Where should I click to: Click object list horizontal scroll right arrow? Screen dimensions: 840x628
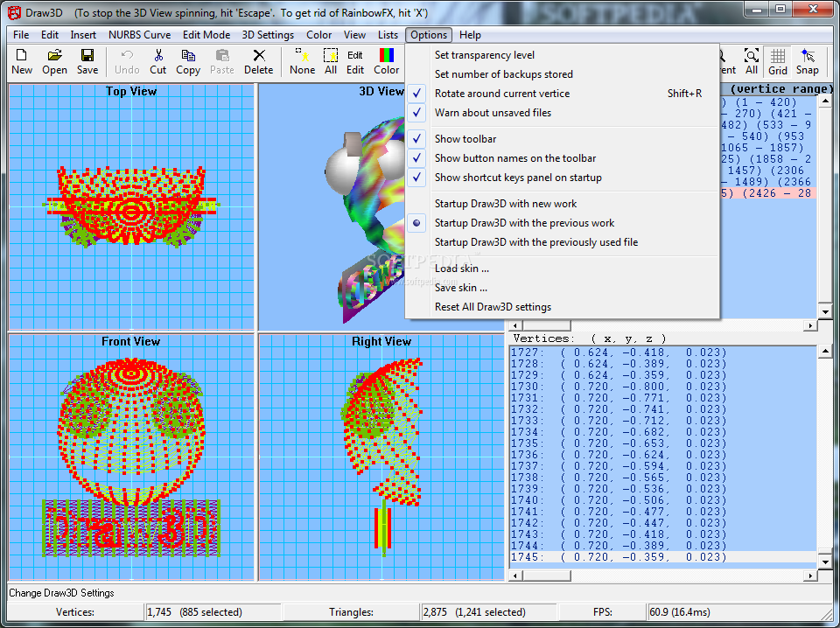click(810, 325)
